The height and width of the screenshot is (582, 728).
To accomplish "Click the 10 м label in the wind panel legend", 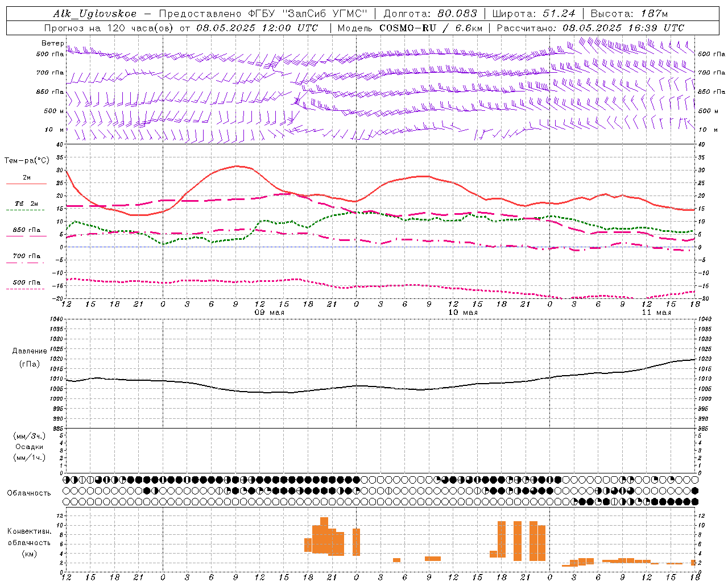I will click(55, 130).
